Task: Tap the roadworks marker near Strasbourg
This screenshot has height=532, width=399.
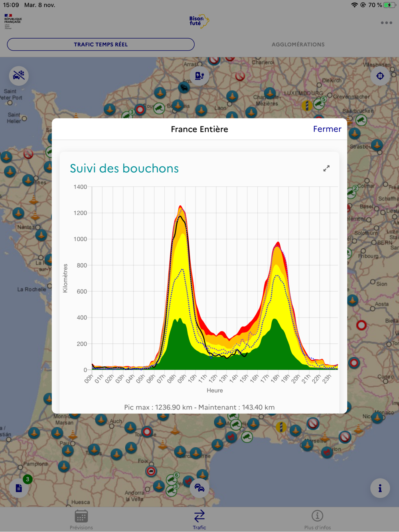Action: pos(377,144)
